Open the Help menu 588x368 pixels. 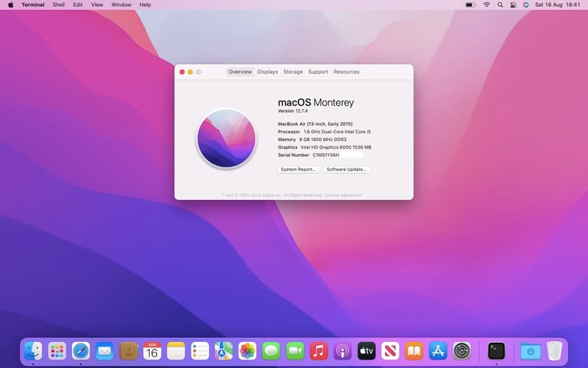point(145,5)
